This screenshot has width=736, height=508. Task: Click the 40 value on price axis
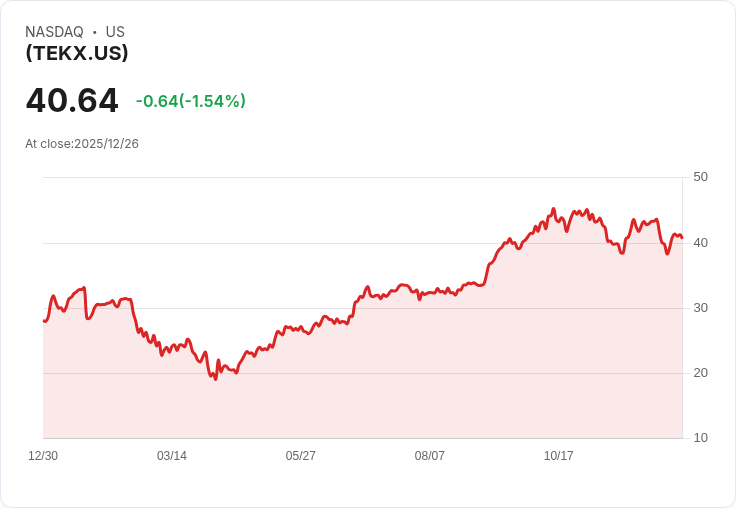[700, 242]
